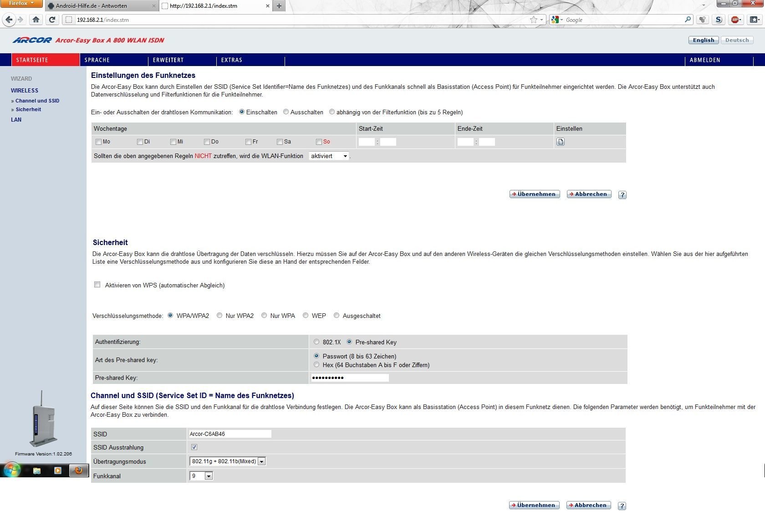The width and height of the screenshot is (765, 532).
Task: Open the bookmark star dropdown arrow
Action: click(541, 20)
